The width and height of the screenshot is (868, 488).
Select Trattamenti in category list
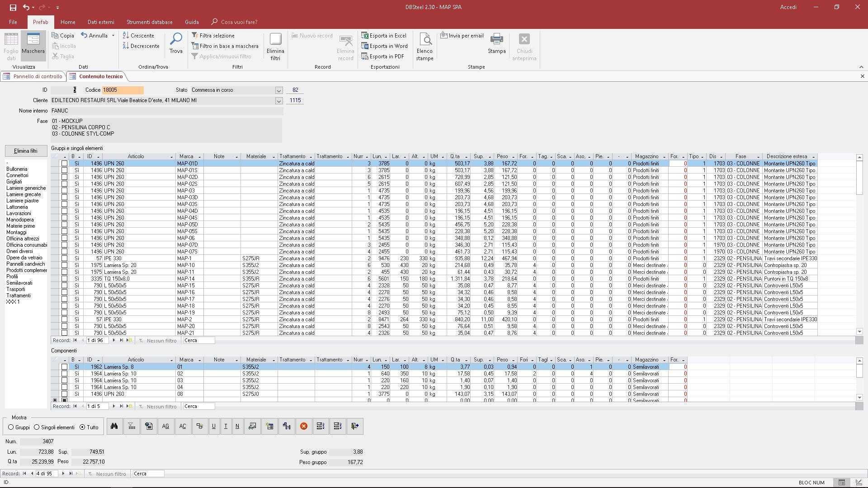19,296
